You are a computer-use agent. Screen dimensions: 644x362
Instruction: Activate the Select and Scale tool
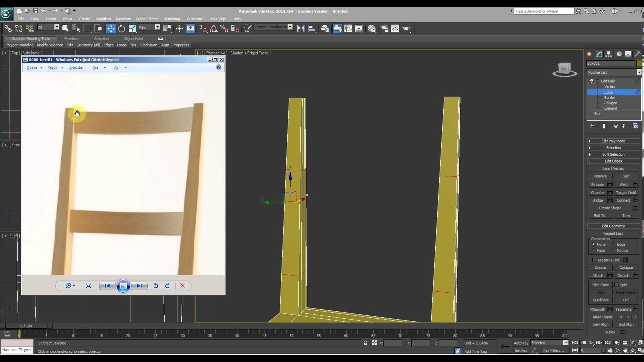pyautogui.click(x=132, y=28)
